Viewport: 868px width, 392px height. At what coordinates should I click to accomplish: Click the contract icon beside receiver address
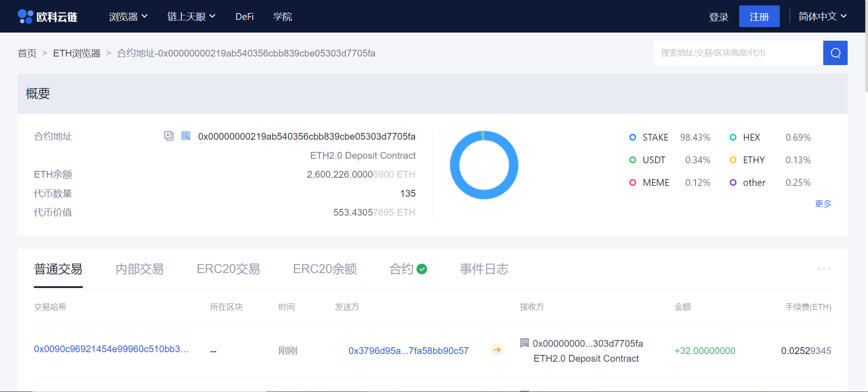(524, 343)
